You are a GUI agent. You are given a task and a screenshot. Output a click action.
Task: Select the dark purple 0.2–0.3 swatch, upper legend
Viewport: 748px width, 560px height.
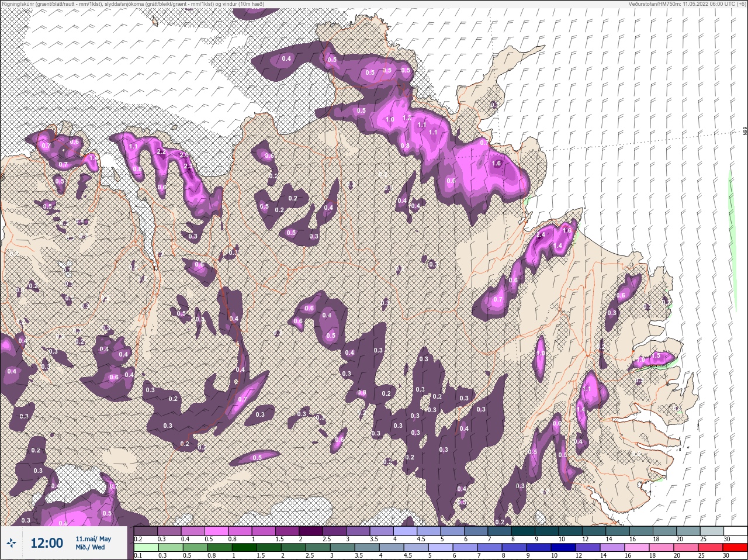[146, 531]
